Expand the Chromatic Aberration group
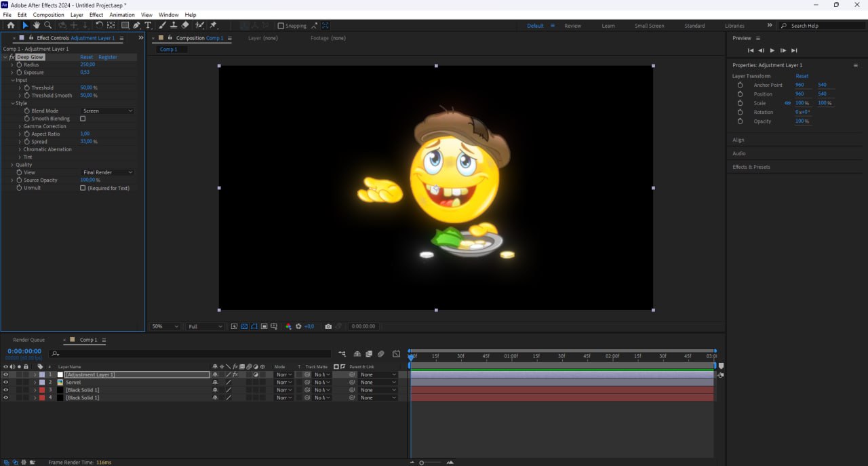The image size is (868, 466). pos(20,149)
